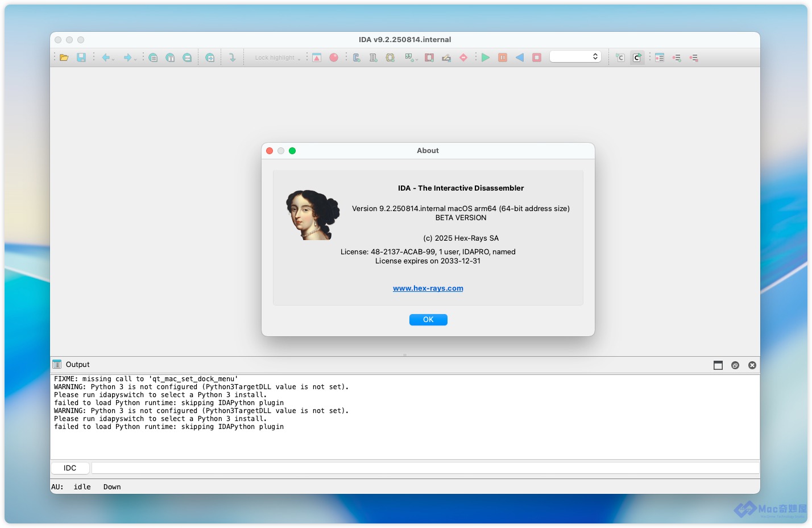Click 'License expires on 2033-12-31' text

pos(428,261)
